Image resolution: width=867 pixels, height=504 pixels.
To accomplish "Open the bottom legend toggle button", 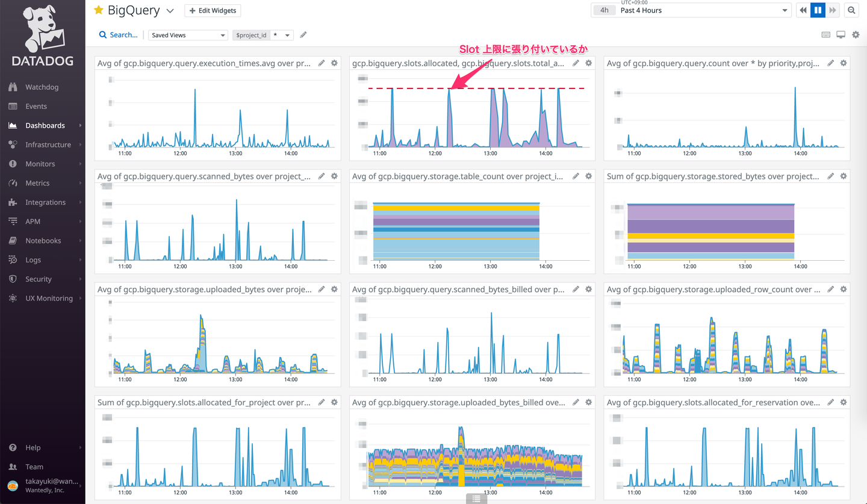I will (476, 499).
